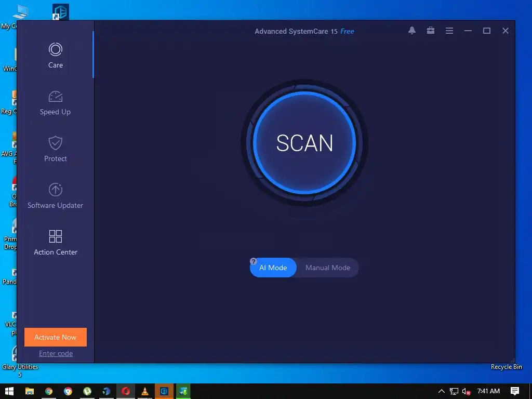
Task: Open the Care section
Action: tap(55, 56)
